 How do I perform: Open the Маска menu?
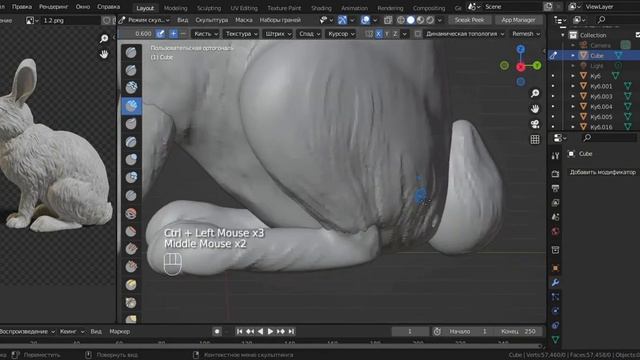pos(244,20)
